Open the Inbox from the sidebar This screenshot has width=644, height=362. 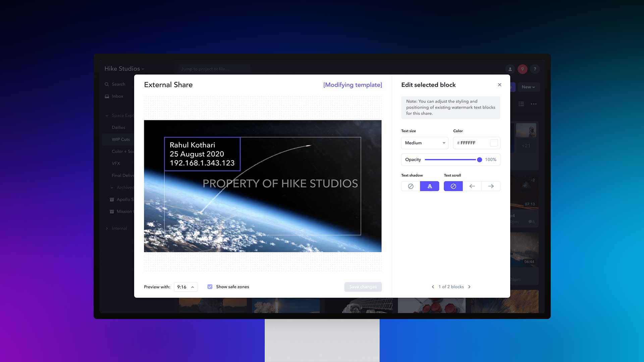click(117, 96)
